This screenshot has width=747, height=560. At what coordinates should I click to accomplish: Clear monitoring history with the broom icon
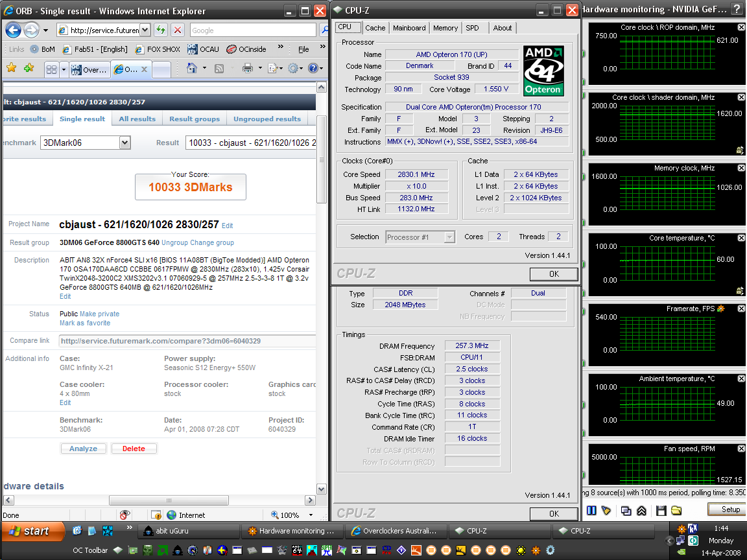pyautogui.click(x=606, y=511)
